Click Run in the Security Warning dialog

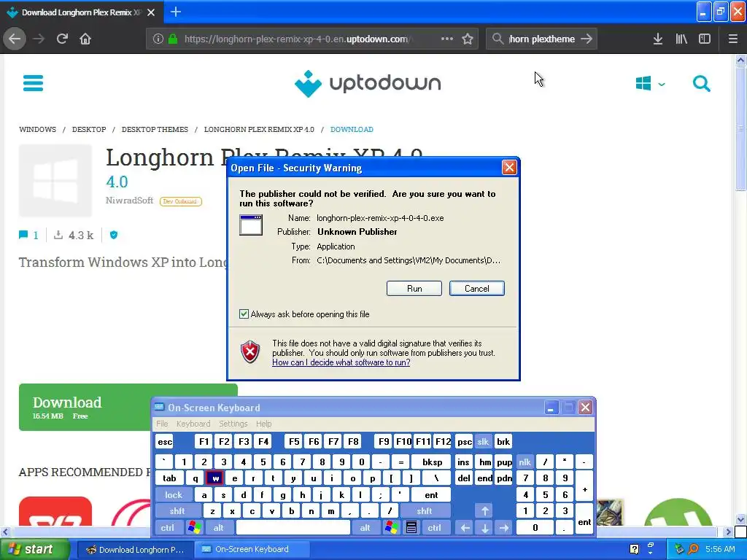coord(414,288)
